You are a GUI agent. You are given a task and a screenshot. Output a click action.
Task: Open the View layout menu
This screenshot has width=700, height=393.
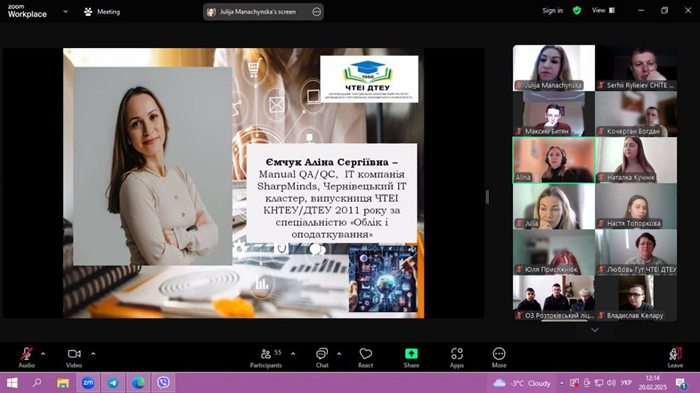[x=603, y=10]
